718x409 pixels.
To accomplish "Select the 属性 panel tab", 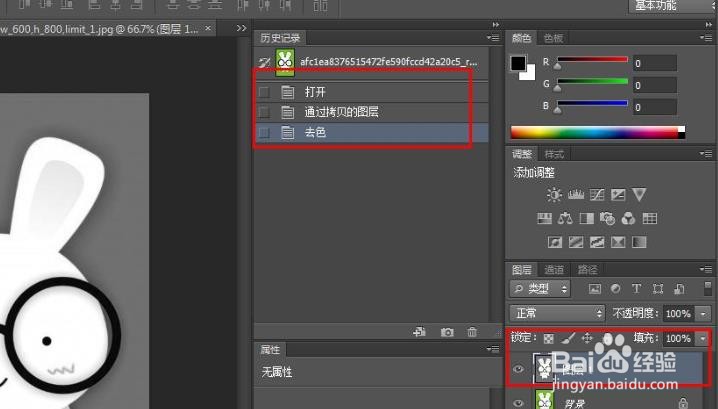I will pyautogui.click(x=270, y=350).
